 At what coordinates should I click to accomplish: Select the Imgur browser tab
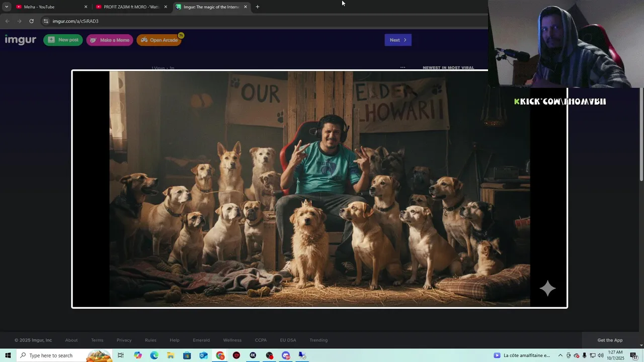click(211, 7)
